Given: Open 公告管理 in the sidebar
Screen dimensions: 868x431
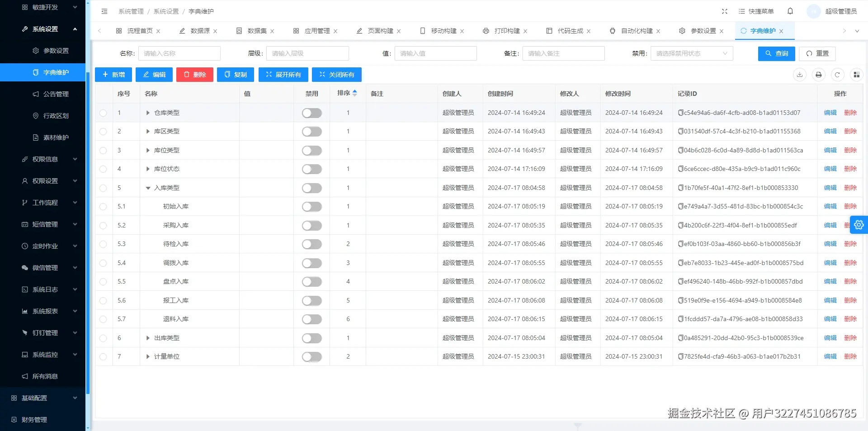Looking at the screenshot, I should [x=56, y=94].
